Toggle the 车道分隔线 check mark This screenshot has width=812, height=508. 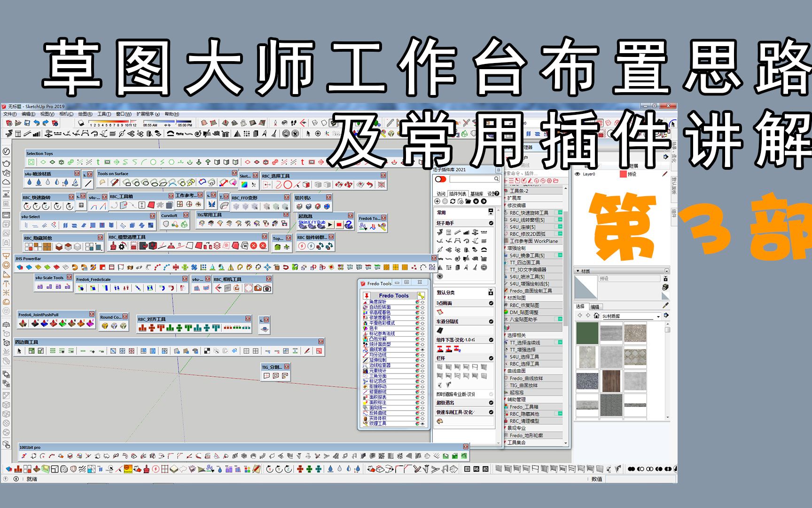(491, 322)
